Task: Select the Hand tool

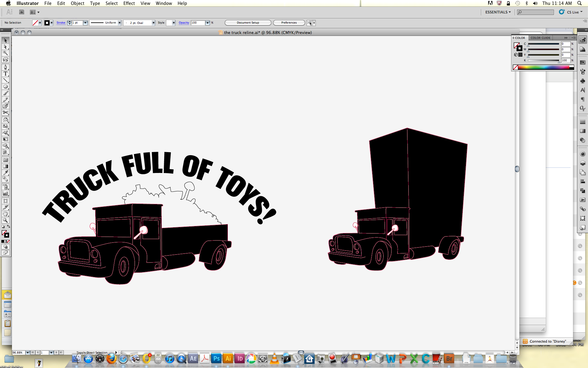Action: 6,214
